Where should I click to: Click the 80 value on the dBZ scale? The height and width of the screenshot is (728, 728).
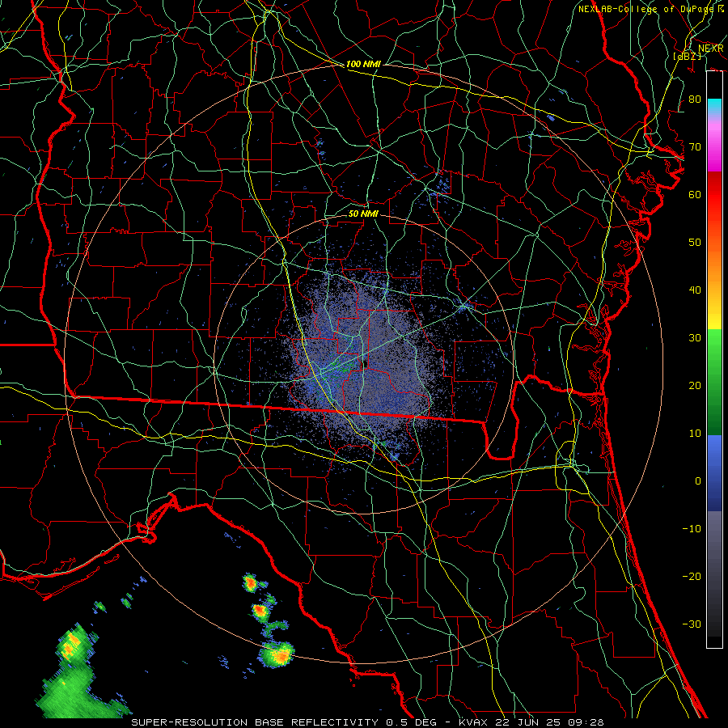point(695,99)
